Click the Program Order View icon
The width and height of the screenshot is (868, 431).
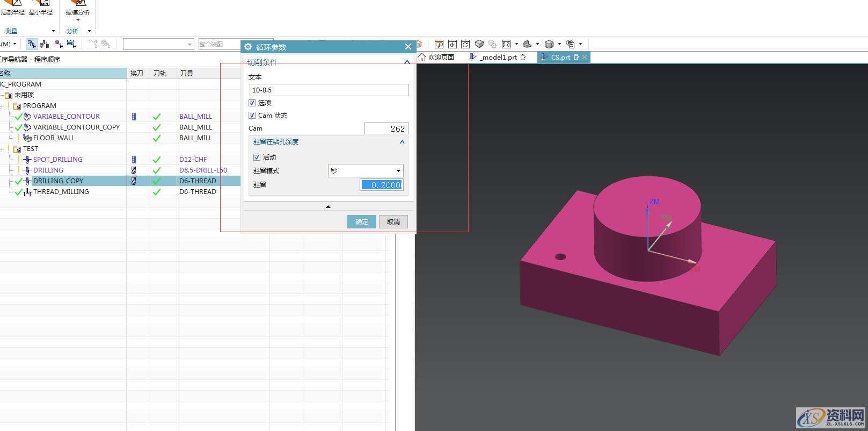click(32, 44)
